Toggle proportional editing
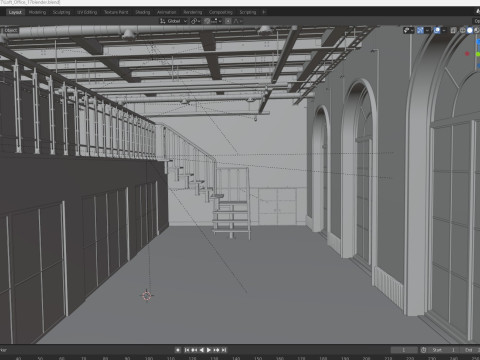480x360 pixels. [228, 21]
